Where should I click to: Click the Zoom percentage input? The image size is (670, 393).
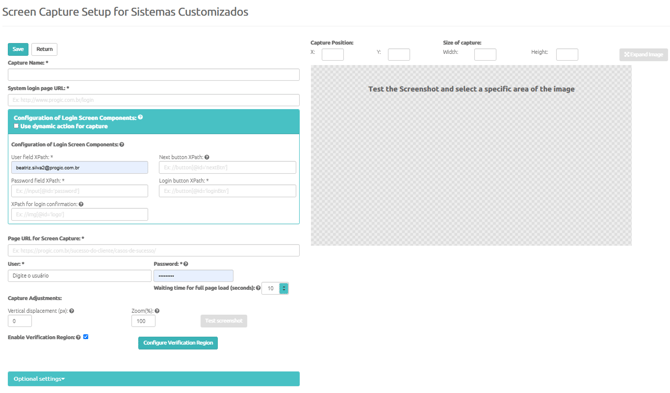pyautogui.click(x=143, y=321)
